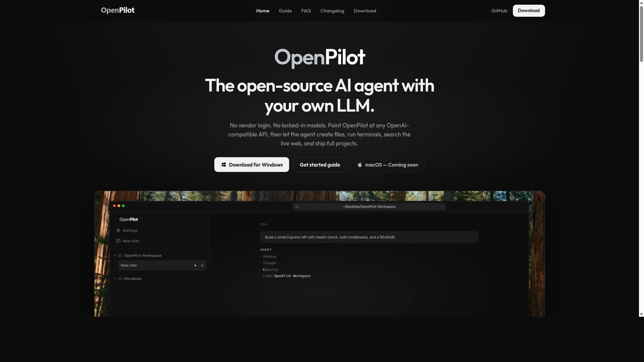Open the FAQ nav link
The height and width of the screenshot is (362, 644).
306,11
